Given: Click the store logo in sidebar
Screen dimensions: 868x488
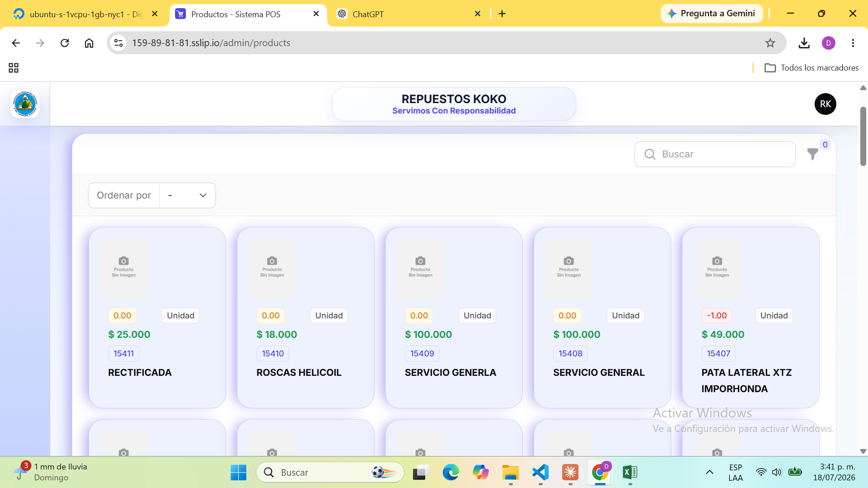Looking at the screenshot, I should (x=25, y=104).
